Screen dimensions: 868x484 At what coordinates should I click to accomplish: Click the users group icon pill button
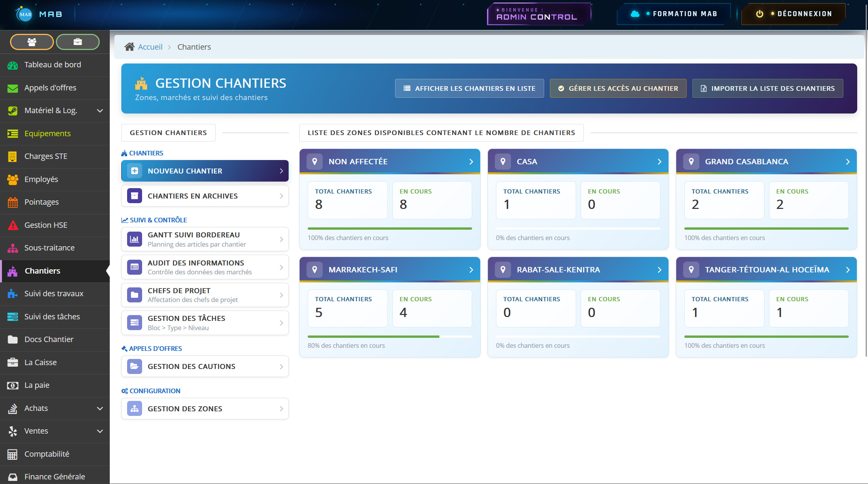click(32, 42)
